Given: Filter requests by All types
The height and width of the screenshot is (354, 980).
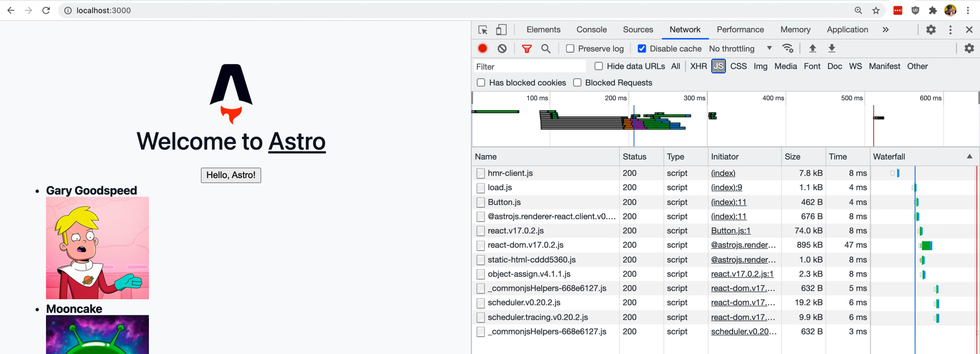Looking at the screenshot, I should pos(675,66).
